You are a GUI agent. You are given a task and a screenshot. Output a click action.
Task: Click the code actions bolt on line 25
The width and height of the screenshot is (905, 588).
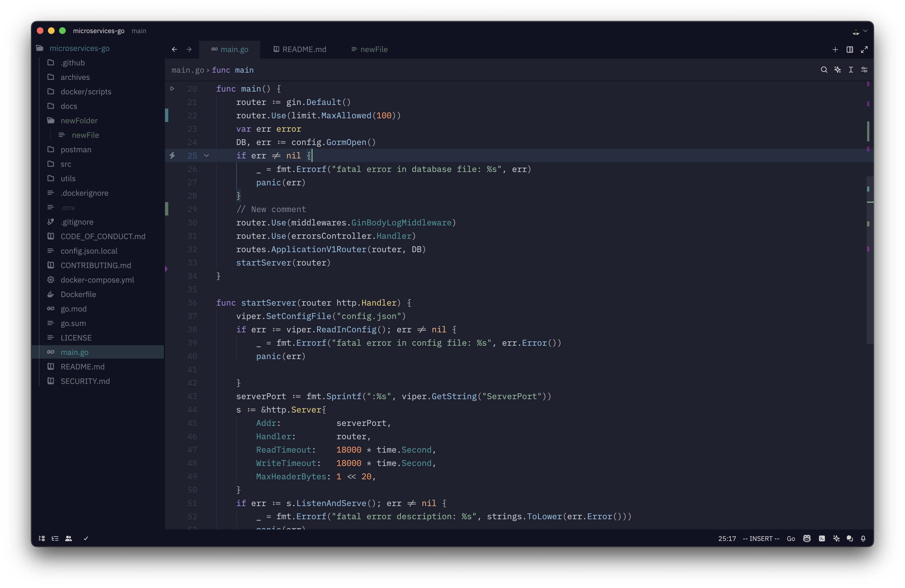click(172, 155)
